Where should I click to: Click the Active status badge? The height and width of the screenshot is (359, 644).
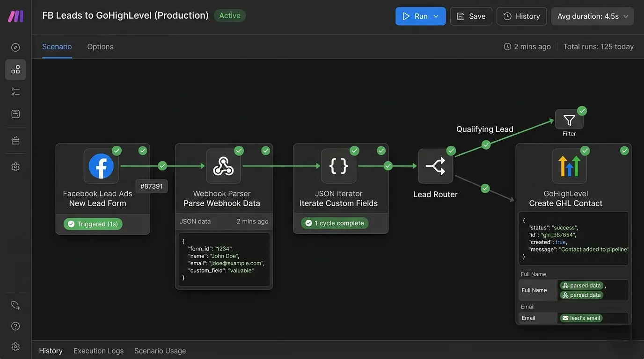230,15
